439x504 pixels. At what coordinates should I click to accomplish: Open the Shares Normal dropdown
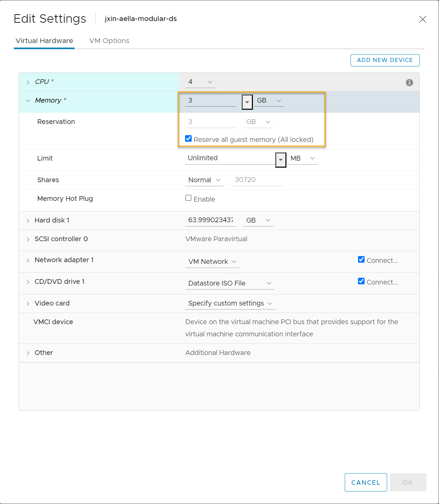[x=204, y=180]
